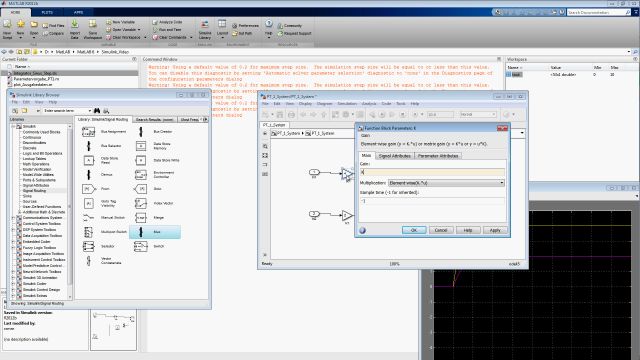Click Libraries tree vertical scrollbar

[70, 212]
